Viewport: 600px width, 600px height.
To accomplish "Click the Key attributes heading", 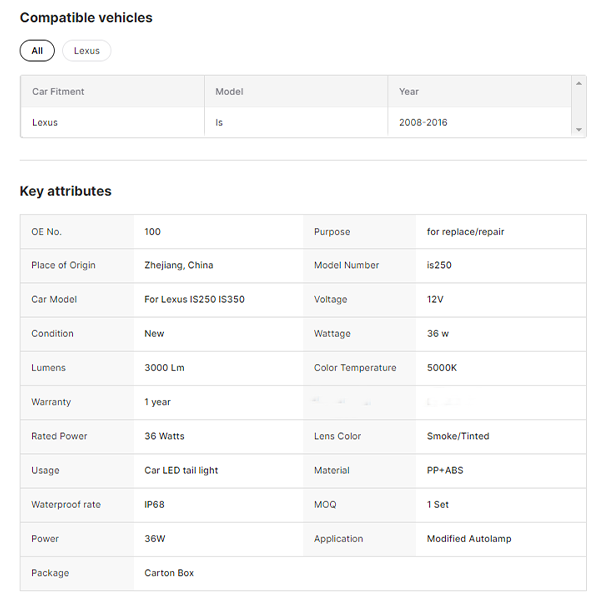I will point(66,191).
